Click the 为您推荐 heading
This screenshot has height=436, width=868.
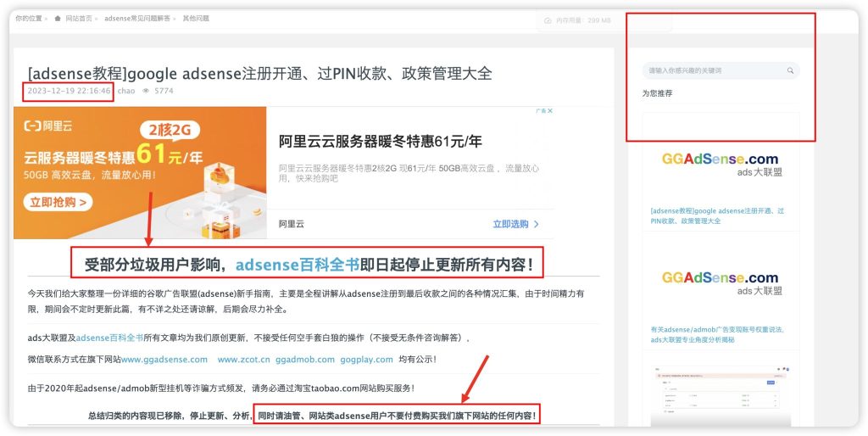click(x=657, y=93)
